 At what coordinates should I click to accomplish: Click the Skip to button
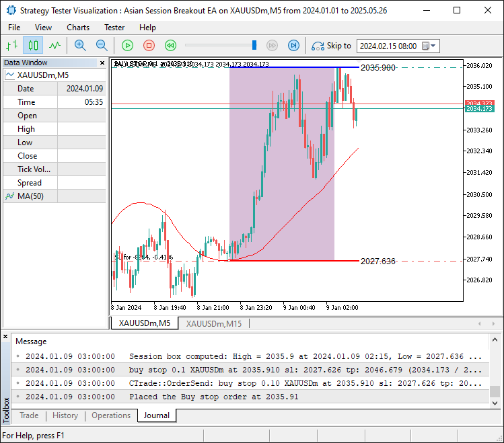[x=331, y=46]
